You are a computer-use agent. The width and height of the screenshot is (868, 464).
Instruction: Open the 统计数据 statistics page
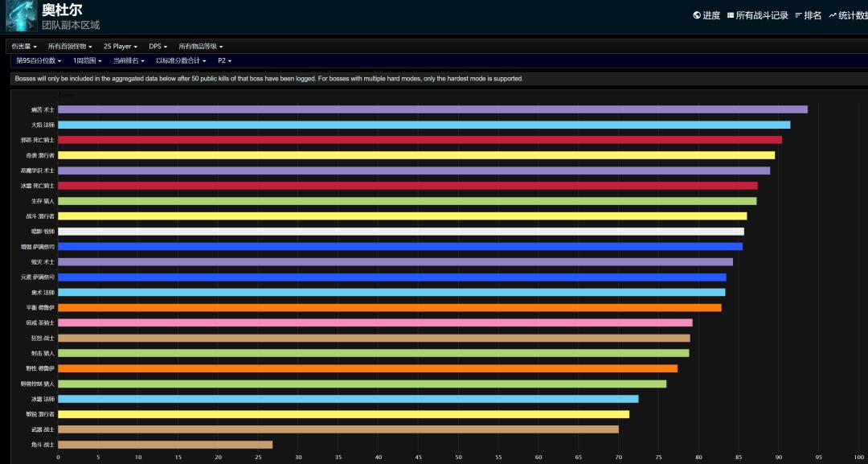848,15
